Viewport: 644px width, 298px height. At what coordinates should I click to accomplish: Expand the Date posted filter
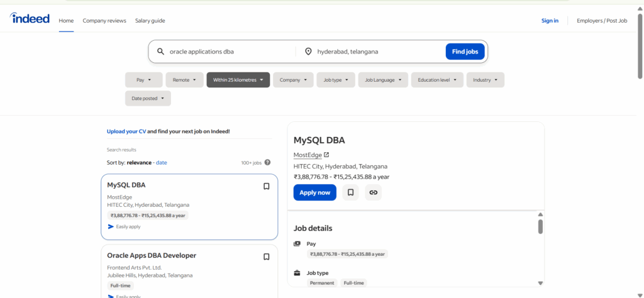[x=148, y=98]
